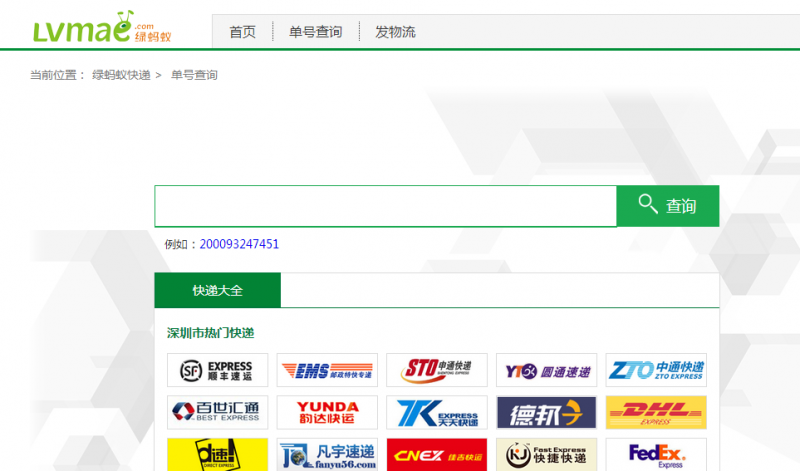Choose STO 申通快递 logo
The width and height of the screenshot is (800, 471).
[x=437, y=370]
